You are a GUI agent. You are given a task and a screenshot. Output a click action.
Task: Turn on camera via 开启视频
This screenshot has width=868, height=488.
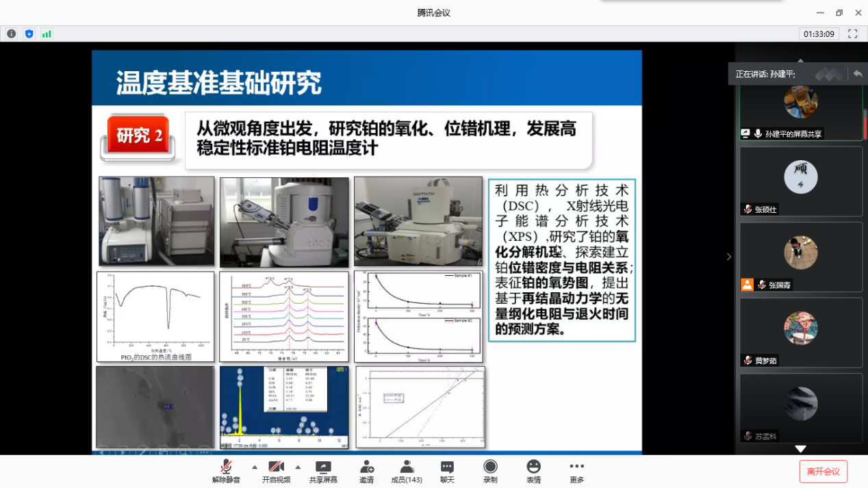tap(276, 471)
